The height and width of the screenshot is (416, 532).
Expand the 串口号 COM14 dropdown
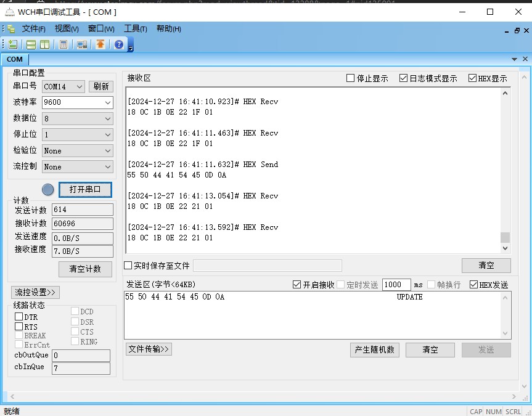tap(80, 86)
